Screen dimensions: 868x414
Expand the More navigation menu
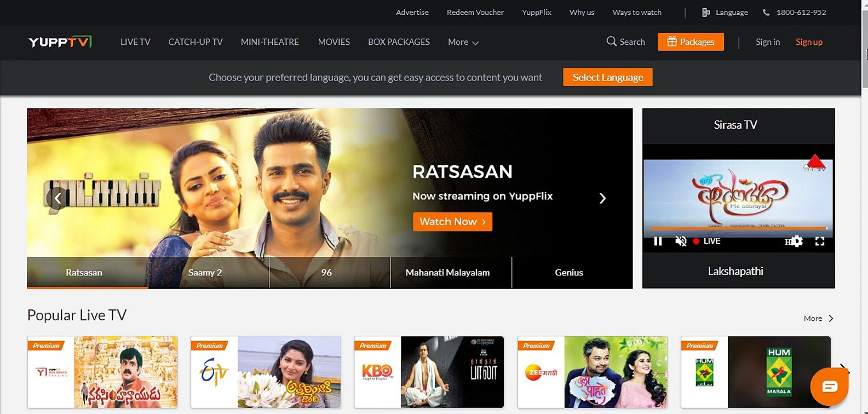463,42
